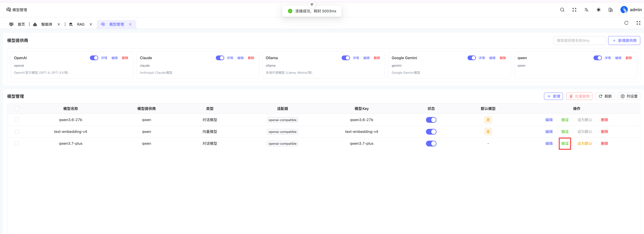This screenshot has height=234, width=644.
Task: Close the 智能体 tab
Action: point(59,24)
